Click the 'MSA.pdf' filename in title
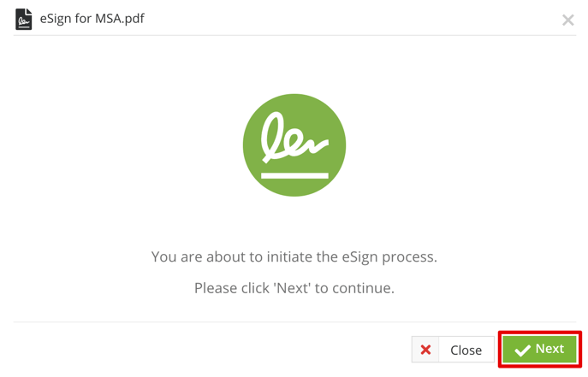Image resolution: width=588 pixels, height=377 pixels. point(120,18)
